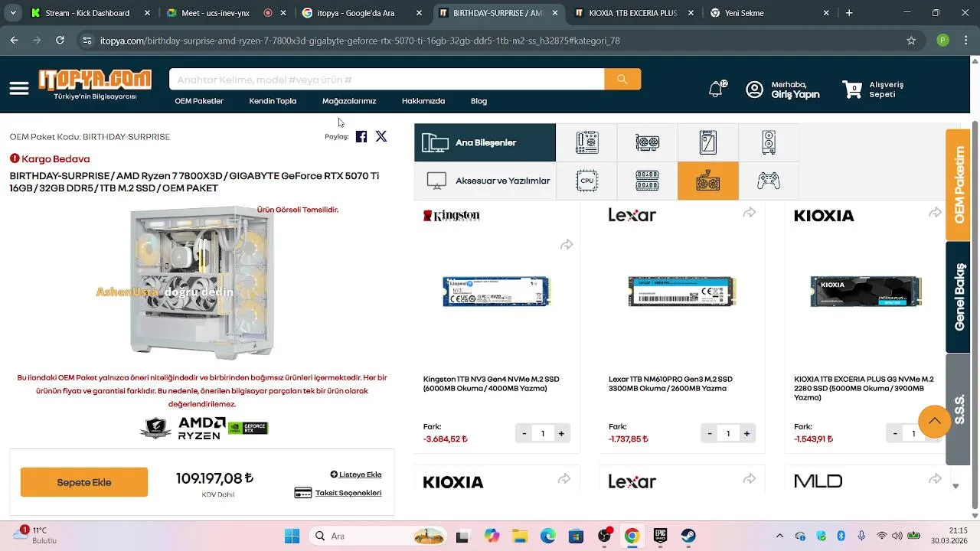Open Microsoft Edge from the taskbar
The height and width of the screenshot is (551, 980).
click(x=548, y=536)
